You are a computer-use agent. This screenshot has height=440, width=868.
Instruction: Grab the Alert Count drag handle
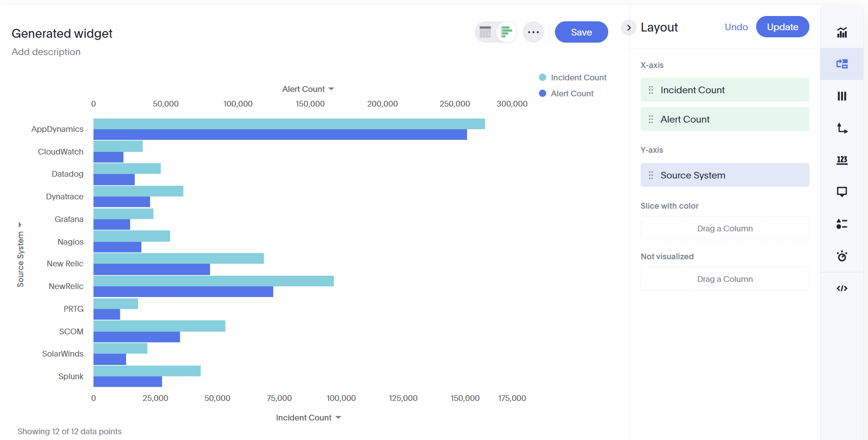(x=651, y=119)
